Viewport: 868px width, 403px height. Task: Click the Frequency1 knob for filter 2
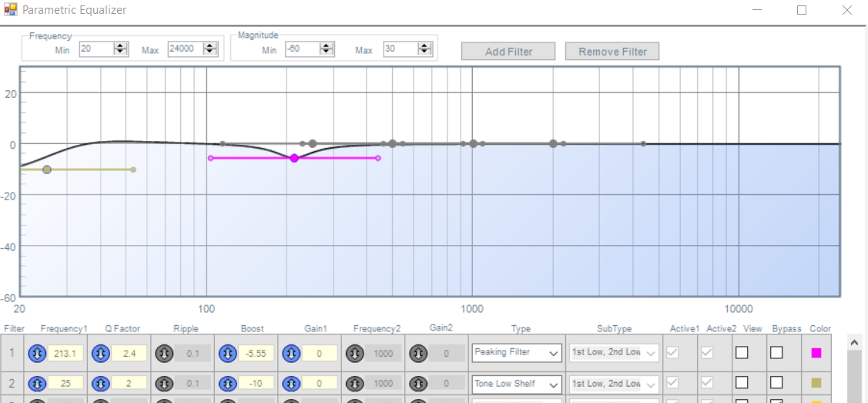pyautogui.click(x=36, y=384)
